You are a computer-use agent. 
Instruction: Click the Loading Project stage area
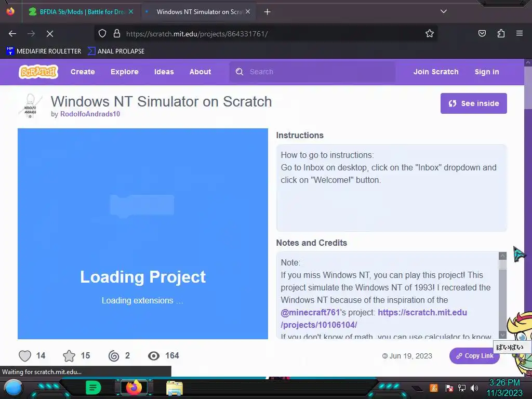pyautogui.click(x=143, y=234)
